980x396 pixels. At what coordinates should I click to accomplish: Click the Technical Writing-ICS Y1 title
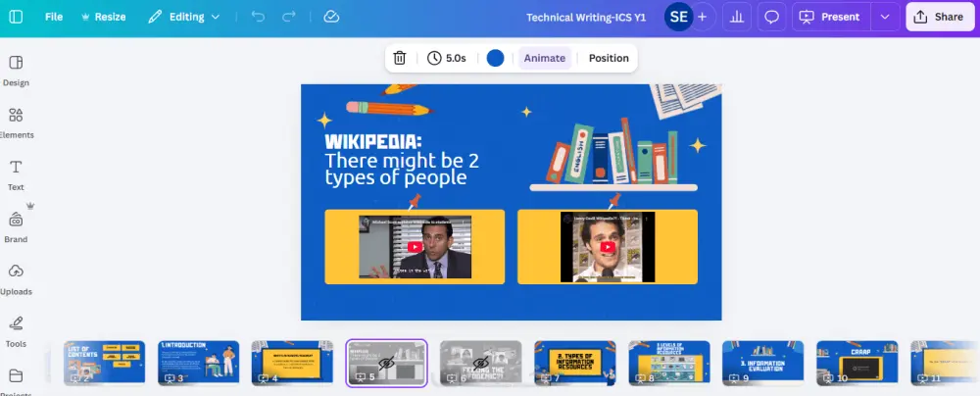pyautogui.click(x=586, y=18)
